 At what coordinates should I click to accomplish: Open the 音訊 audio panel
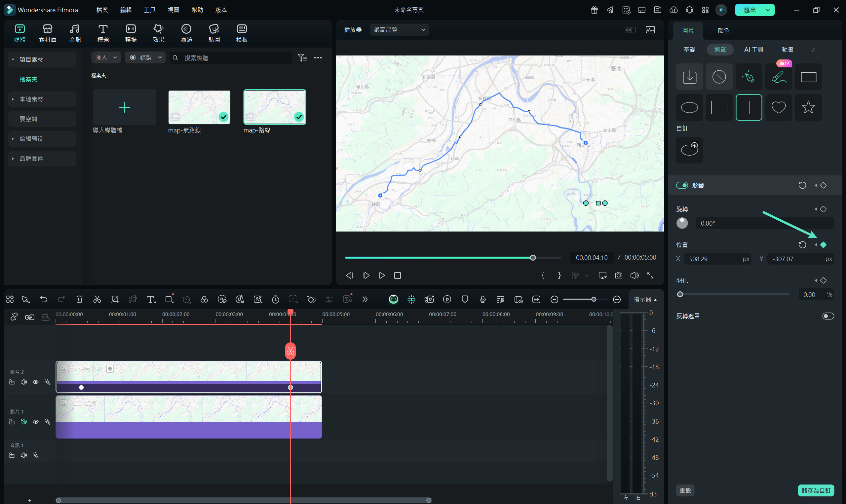(75, 33)
